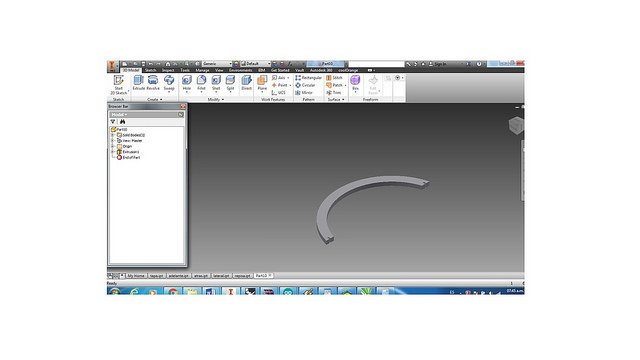Open the Sketch ribbon tab
640x360 pixels.
[x=151, y=70]
